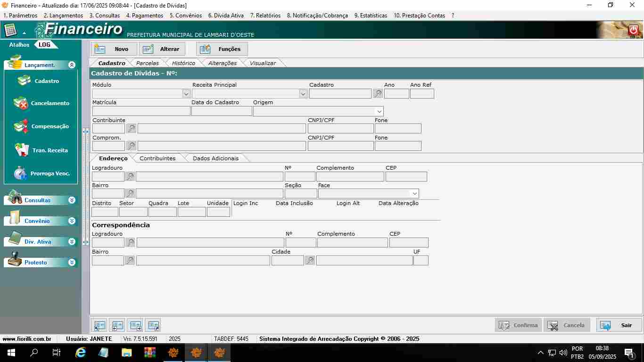Open the Origem dropdown list
This screenshot has width=644, height=362.
pyautogui.click(x=379, y=111)
